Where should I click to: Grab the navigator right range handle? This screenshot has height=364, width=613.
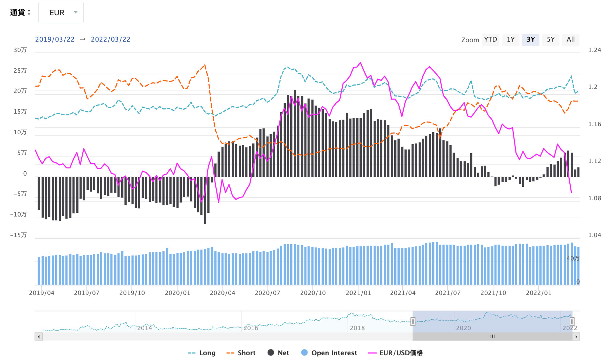pos(572,321)
